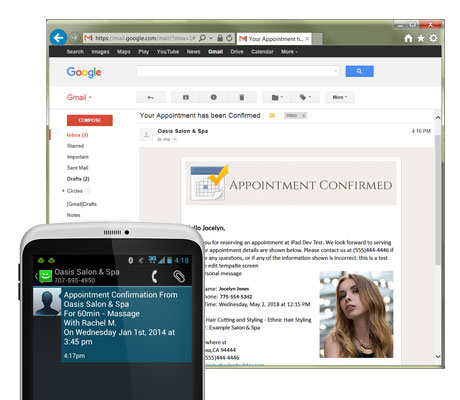Open Play in the Google bar

[x=144, y=52]
